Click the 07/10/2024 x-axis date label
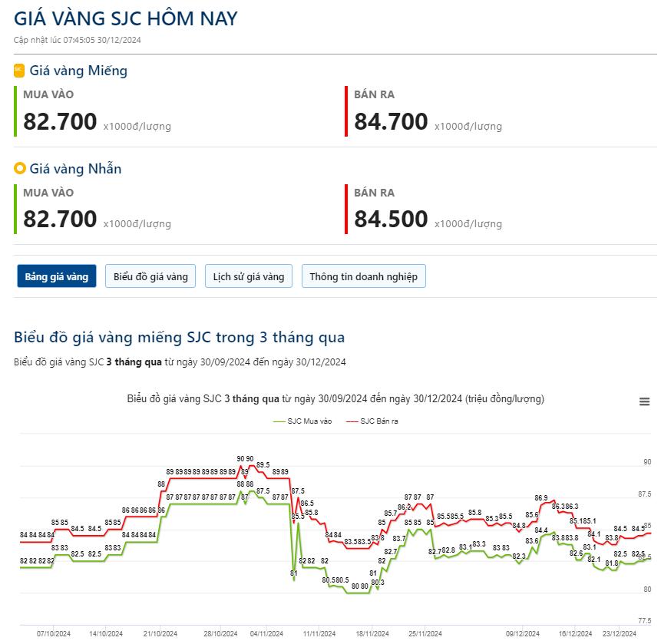This screenshot has height=644, width=661. tap(54, 633)
